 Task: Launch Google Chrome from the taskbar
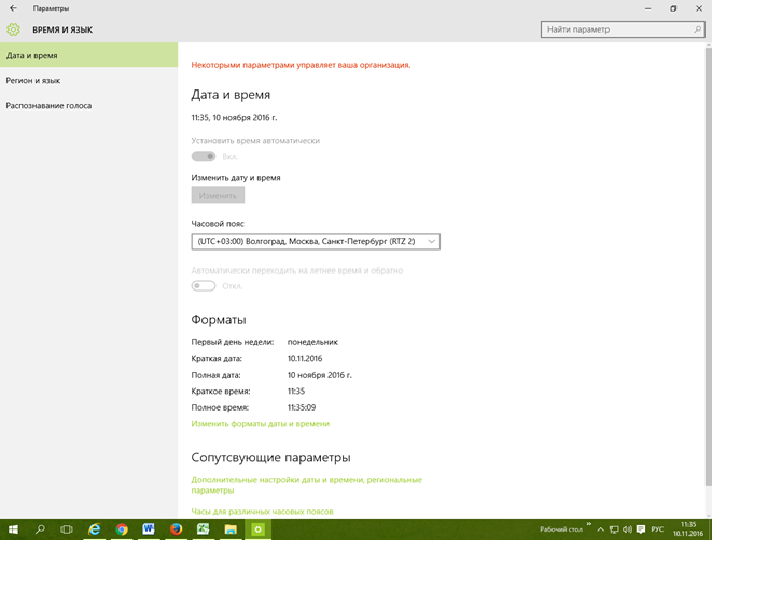click(121, 529)
